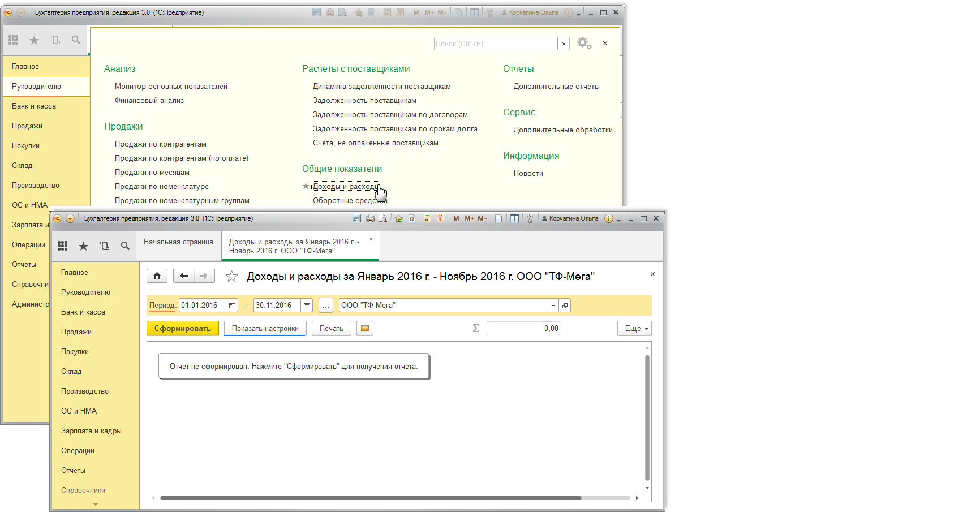
Task: Open Favorites star in front window's panel
Action: pyautogui.click(x=84, y=246)
